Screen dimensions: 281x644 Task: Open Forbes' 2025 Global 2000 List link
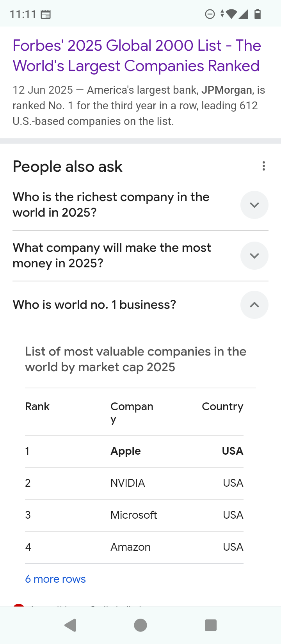(137, 56)
